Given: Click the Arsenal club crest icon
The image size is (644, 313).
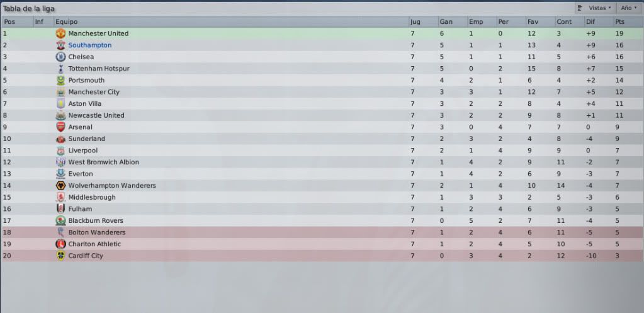Looking at the screenshot, I should tap(61, 127).
